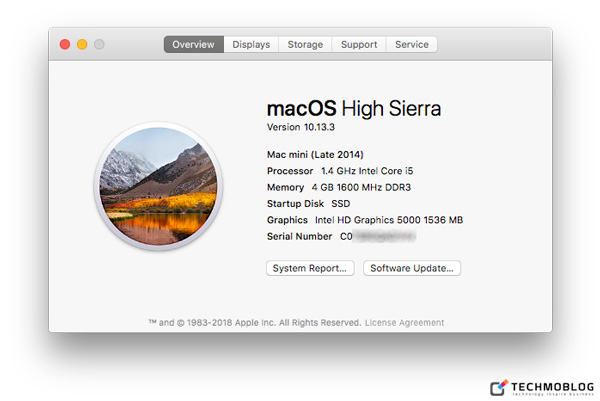Open the License Agreement link
Screen dimensions: 600x401
pos(404,323)
